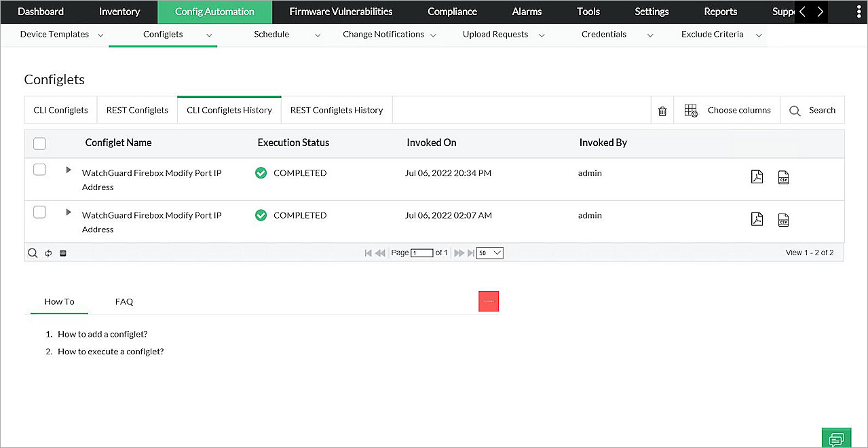Refresh the confliglets history table
The image size is (868, 448).
47,253
